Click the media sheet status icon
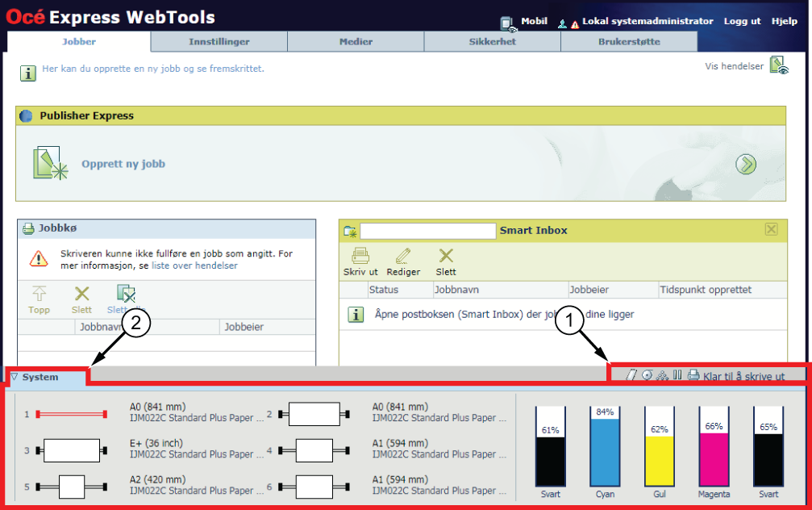The height and width of the screenshot is (510, 812). click(x=631, y=374)
